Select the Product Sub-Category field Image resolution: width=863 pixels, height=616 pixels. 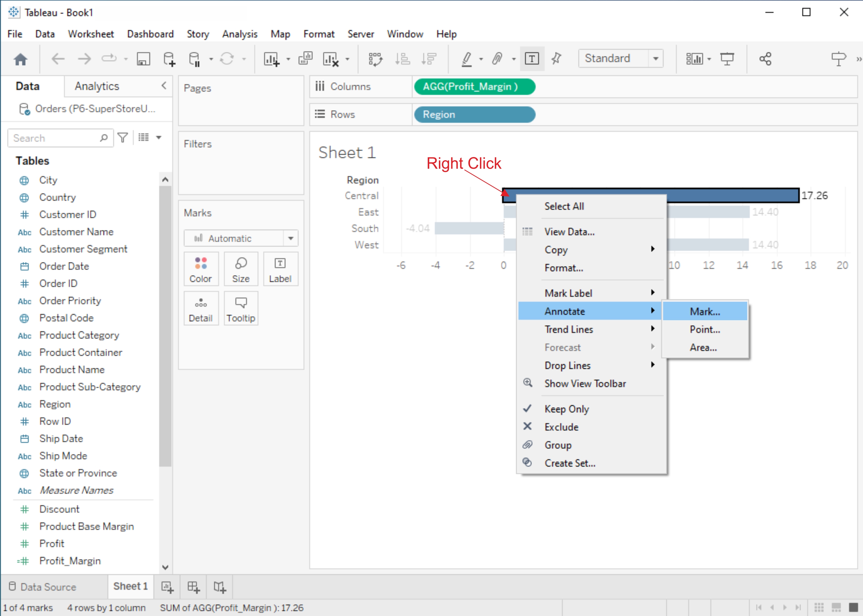coord(90,387)
